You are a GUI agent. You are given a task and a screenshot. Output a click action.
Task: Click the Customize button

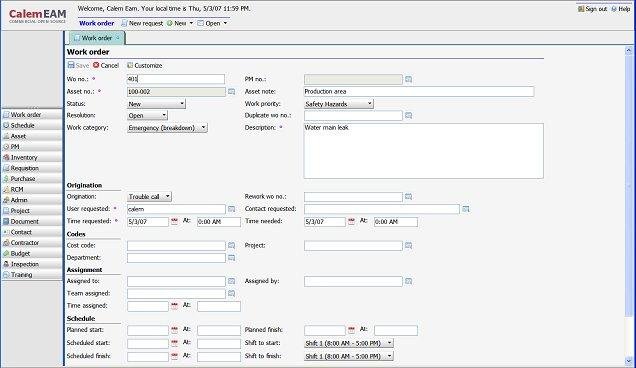[144, 65]
